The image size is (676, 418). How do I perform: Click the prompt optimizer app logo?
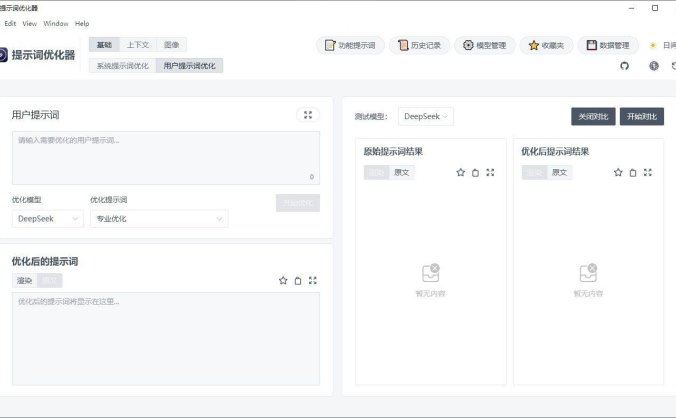[3, 55]
